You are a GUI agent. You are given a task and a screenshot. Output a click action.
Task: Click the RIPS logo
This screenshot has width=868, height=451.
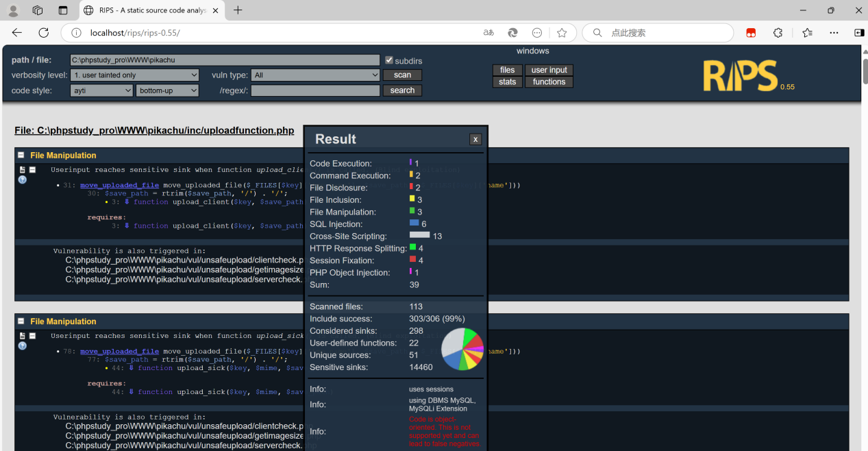click(740, 76)
